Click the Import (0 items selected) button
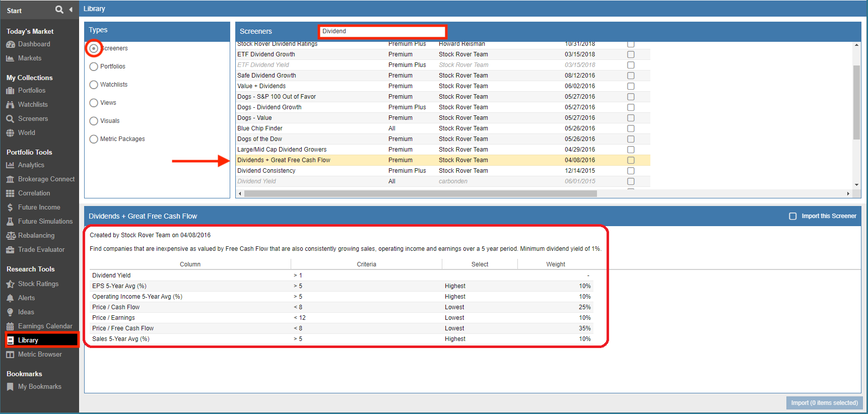The width and height of the screenshot is (868, 414). (x=825, y=403)
